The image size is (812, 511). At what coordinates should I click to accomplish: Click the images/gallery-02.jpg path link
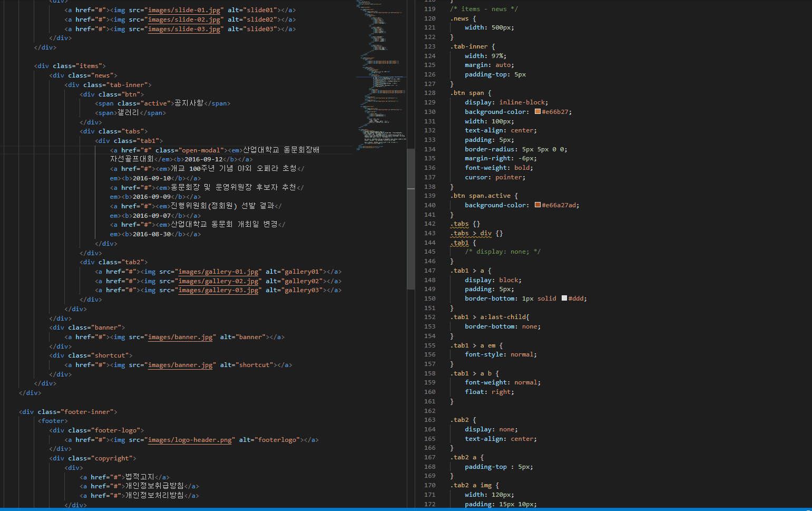[218, 281]
